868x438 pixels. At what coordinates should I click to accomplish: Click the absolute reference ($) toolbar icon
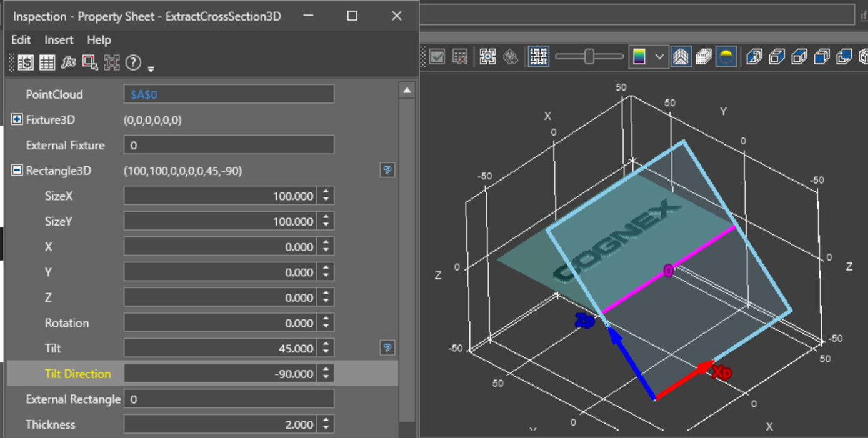click(x=26, y=62)
